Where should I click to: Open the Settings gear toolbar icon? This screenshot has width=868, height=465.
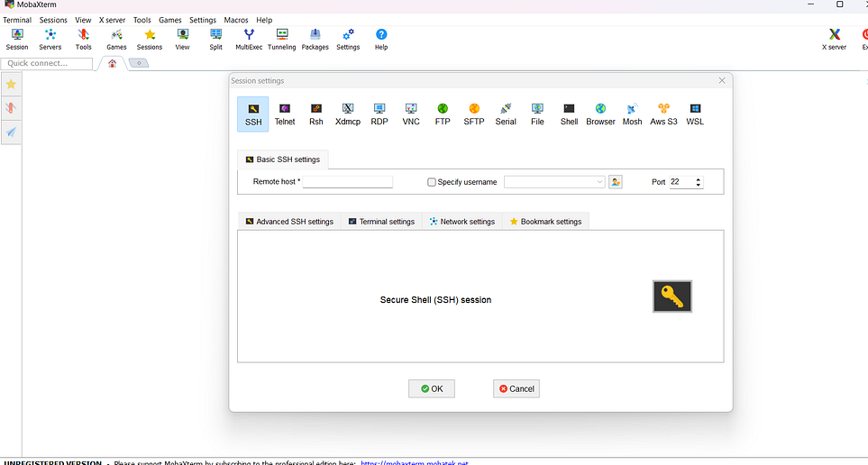pos(348,40)
